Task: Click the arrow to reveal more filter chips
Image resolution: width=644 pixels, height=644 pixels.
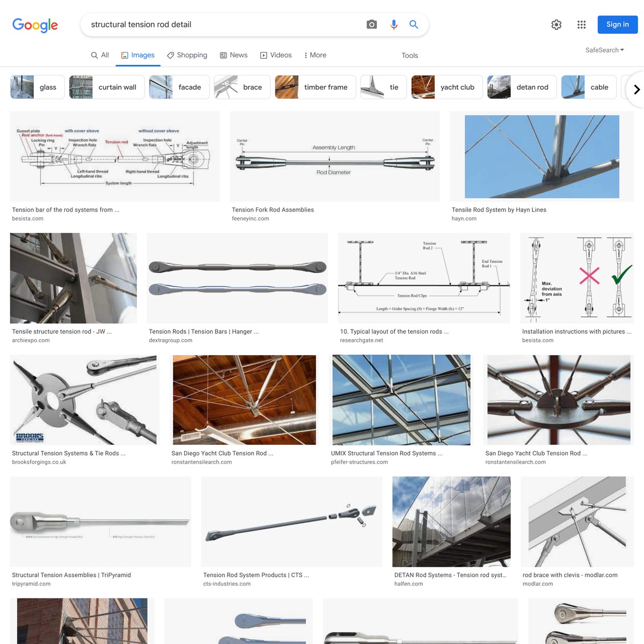Action: (635, 90)
